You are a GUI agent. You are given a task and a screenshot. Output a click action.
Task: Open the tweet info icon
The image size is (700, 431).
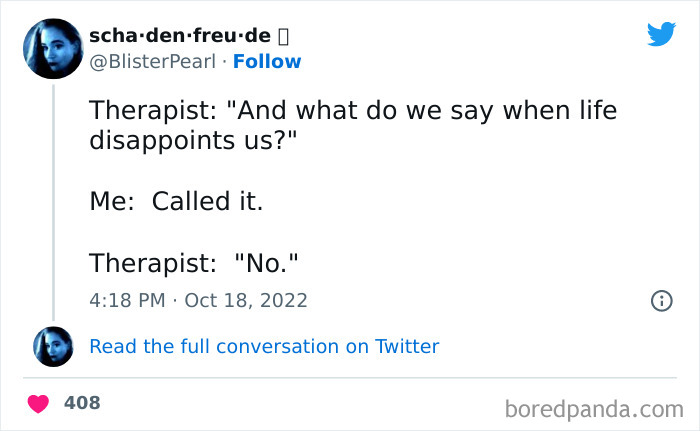(661, 300)
